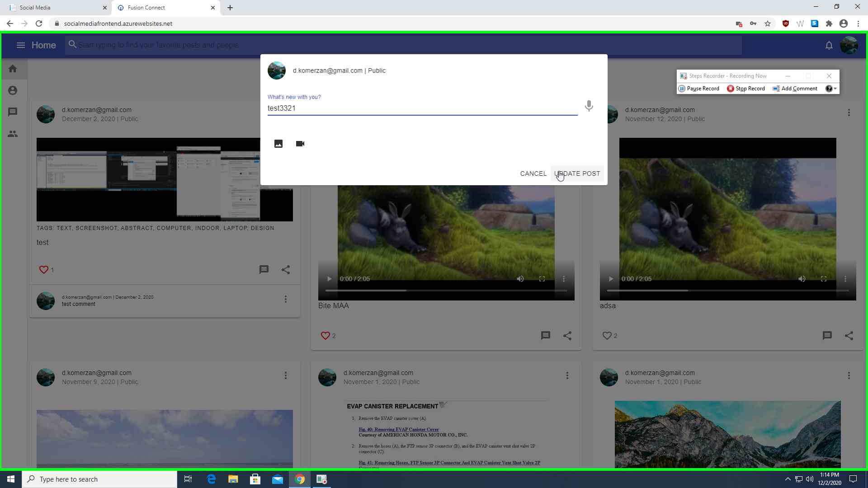Fullscreen the 'adsa' video
The width and height of the screenshot is (868, 488).
824,279
